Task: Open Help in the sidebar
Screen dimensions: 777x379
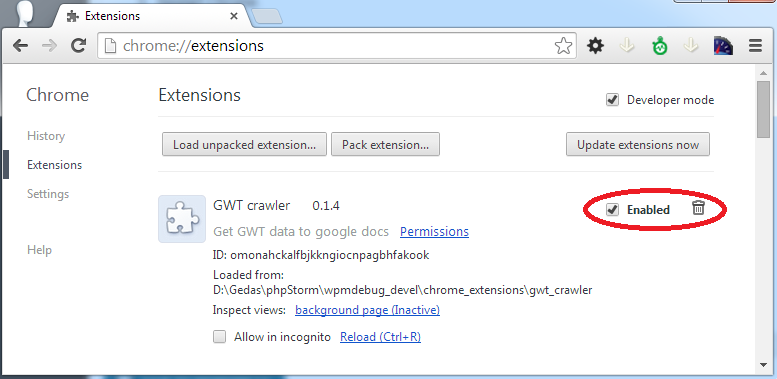Action: [39, 250]
